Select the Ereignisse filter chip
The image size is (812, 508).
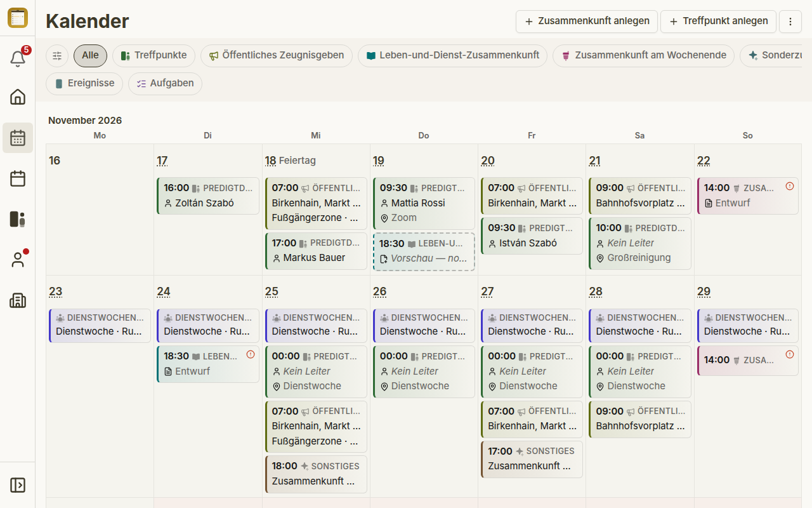point(84,84)
